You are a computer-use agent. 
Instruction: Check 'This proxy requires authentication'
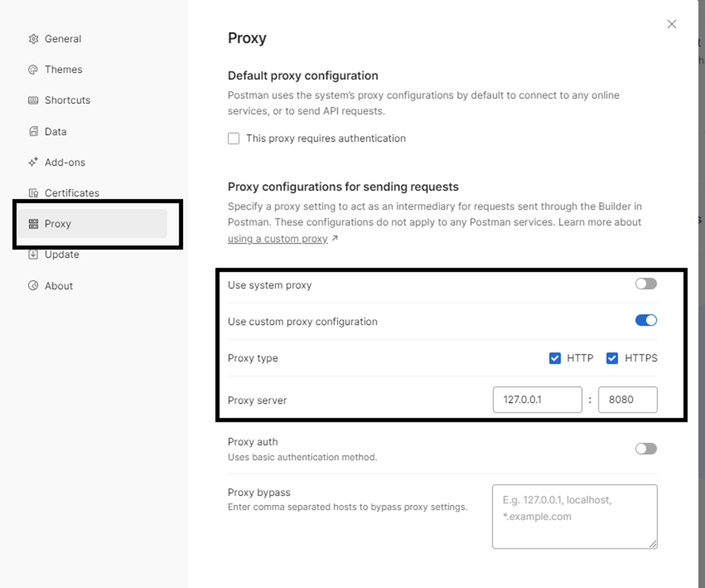[234, 138]
